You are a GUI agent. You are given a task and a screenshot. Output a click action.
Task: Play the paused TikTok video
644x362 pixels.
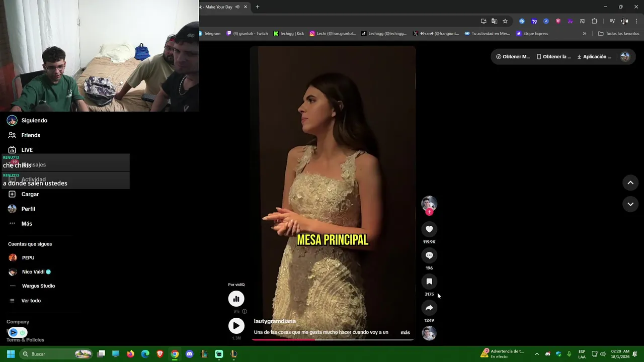tap(236, 326)
